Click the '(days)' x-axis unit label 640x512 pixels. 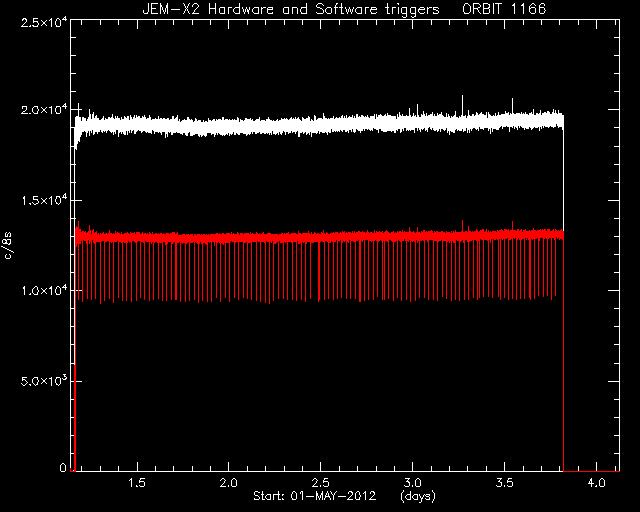point(418,496)
